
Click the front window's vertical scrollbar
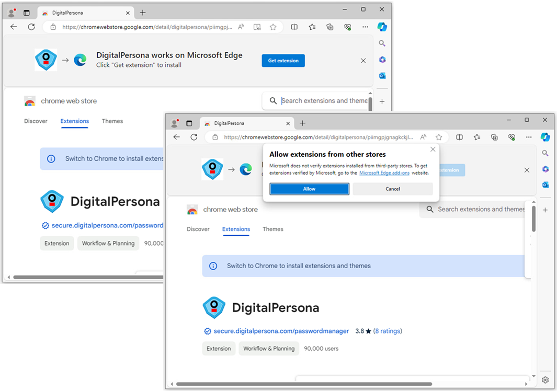[x=533, y=218]
